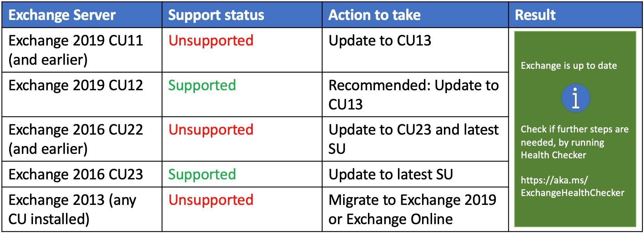Screen dimensions: 644x233
Task: Click the Exchange is up to date text
Action: (568, 66)
